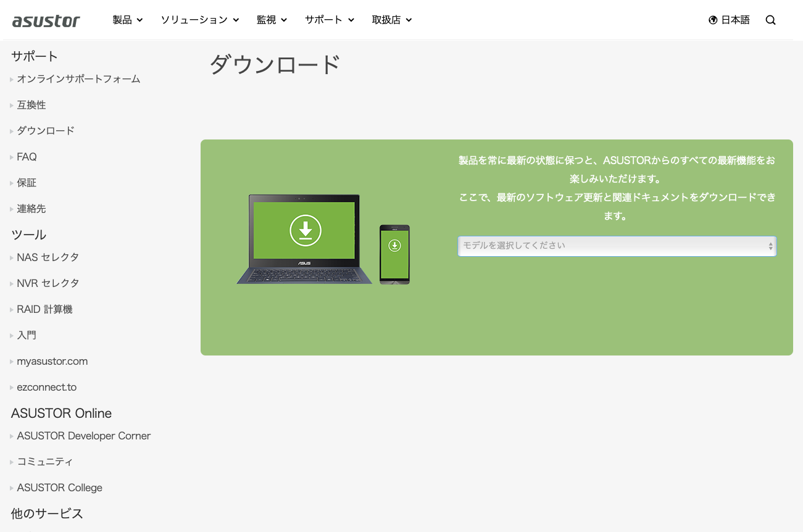Click the ダウンロード page heading
This screenshot has width=803, height=532.
(x=275, y=64)
